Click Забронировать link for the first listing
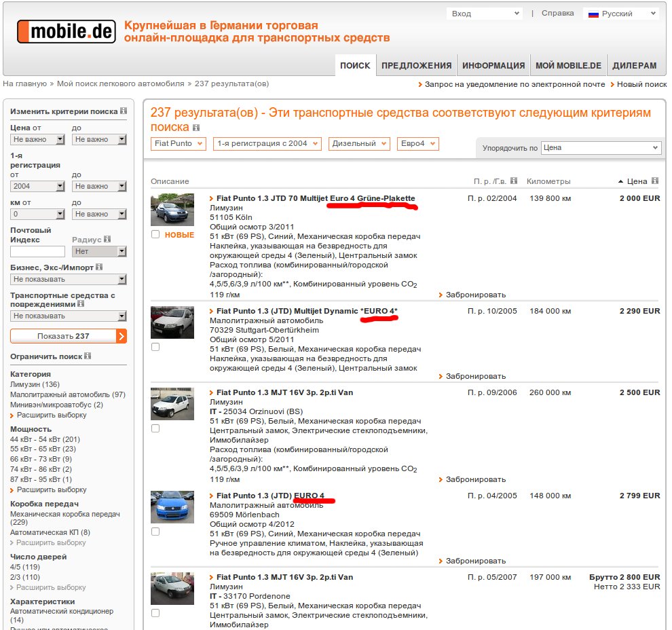672x630 pixels. coord(475,295)
